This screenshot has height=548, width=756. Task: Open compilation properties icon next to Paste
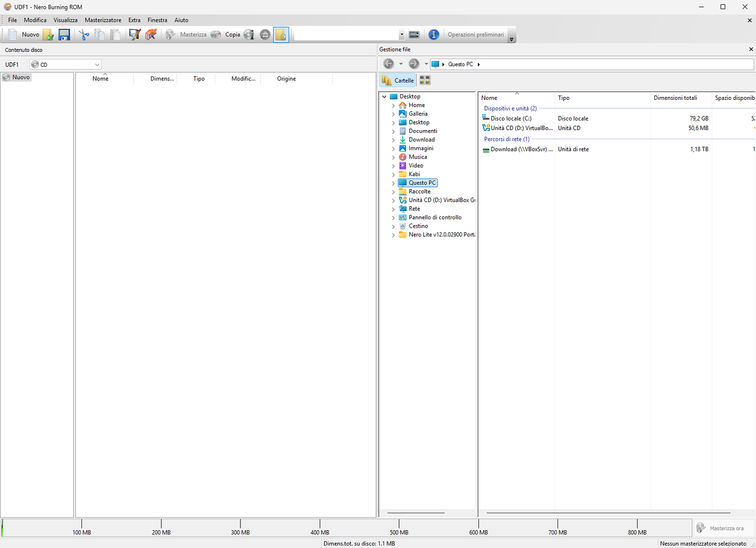(135, 34)
